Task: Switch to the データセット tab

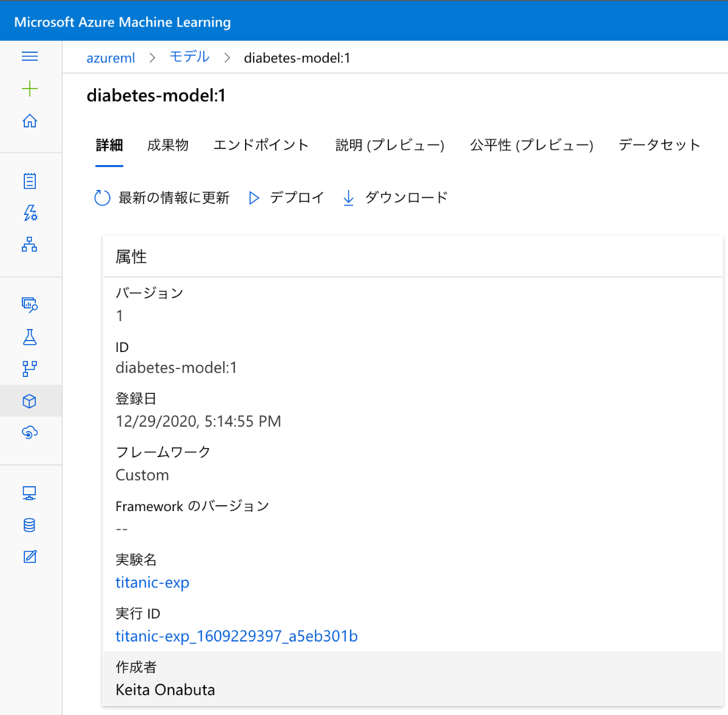Action: (659, 145)
